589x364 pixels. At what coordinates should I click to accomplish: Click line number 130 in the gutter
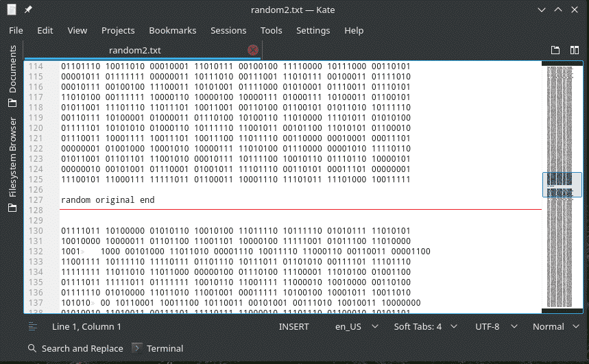click(36, 230)
